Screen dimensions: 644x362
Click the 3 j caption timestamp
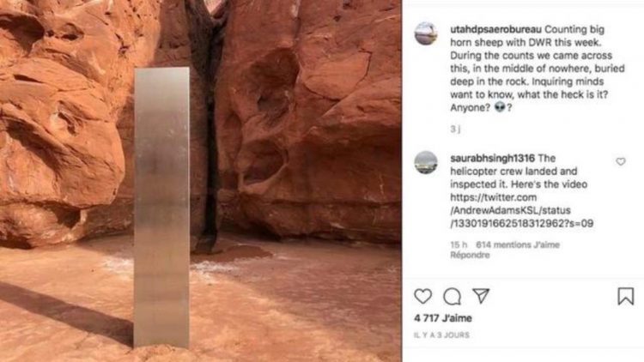(455, 130)
